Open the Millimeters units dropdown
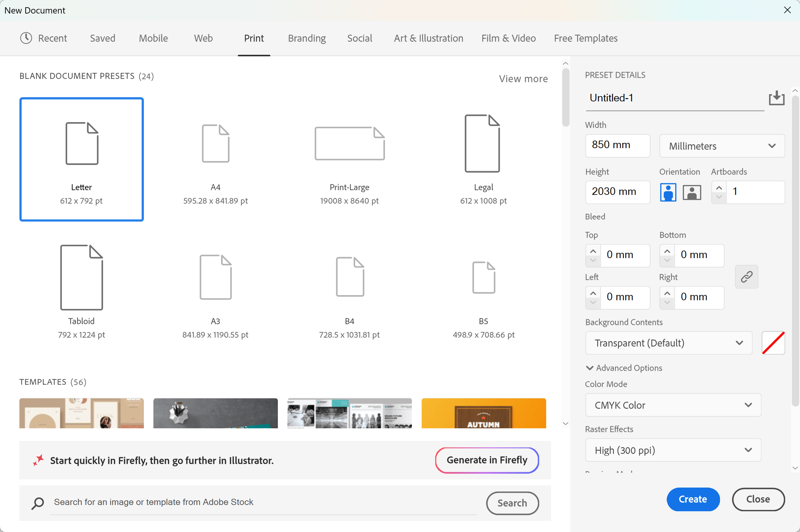This screenshot has height=532, width=800. pos(722,146)
